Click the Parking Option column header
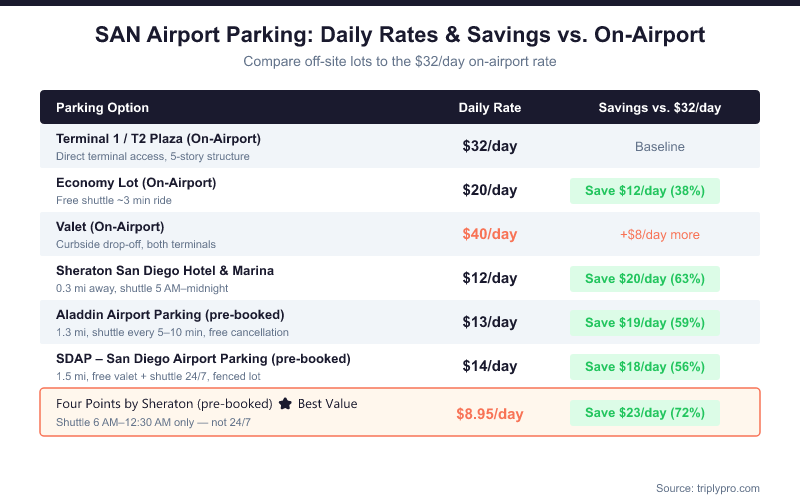The height and width of the screenshot is (500, 800). (x=102, y=108)
